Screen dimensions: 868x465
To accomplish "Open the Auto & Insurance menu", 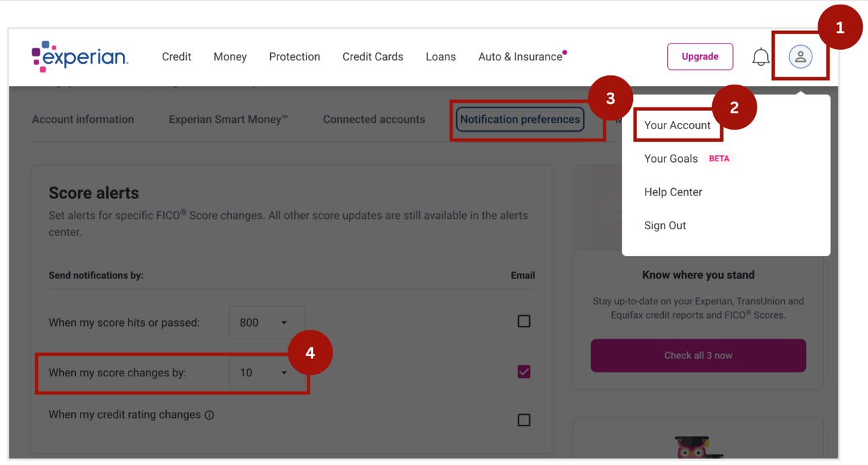I will tap(521, 56).
